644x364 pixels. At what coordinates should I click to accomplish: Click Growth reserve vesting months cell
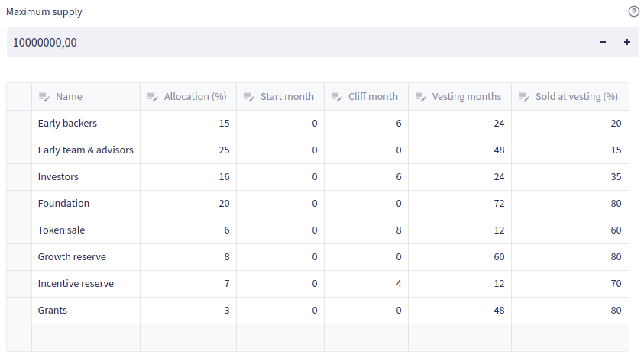pyautogui.click(x=459, y=257)
